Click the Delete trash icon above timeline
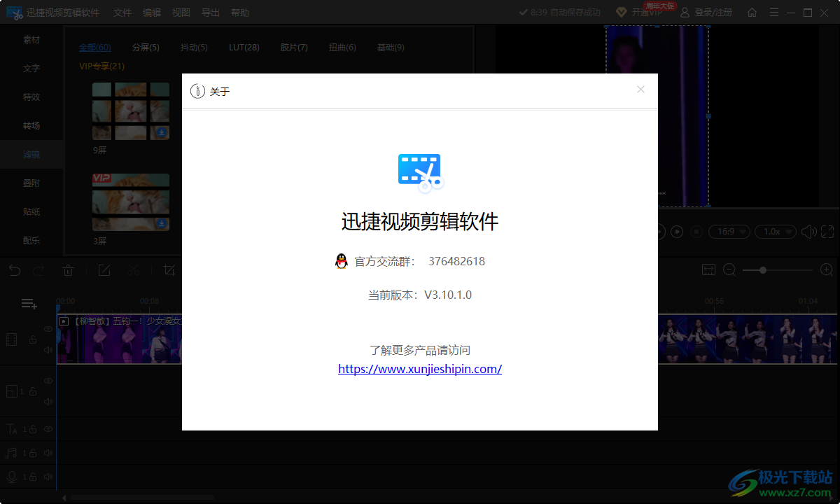This screenshot has height=504, width=840. (67, 269)
